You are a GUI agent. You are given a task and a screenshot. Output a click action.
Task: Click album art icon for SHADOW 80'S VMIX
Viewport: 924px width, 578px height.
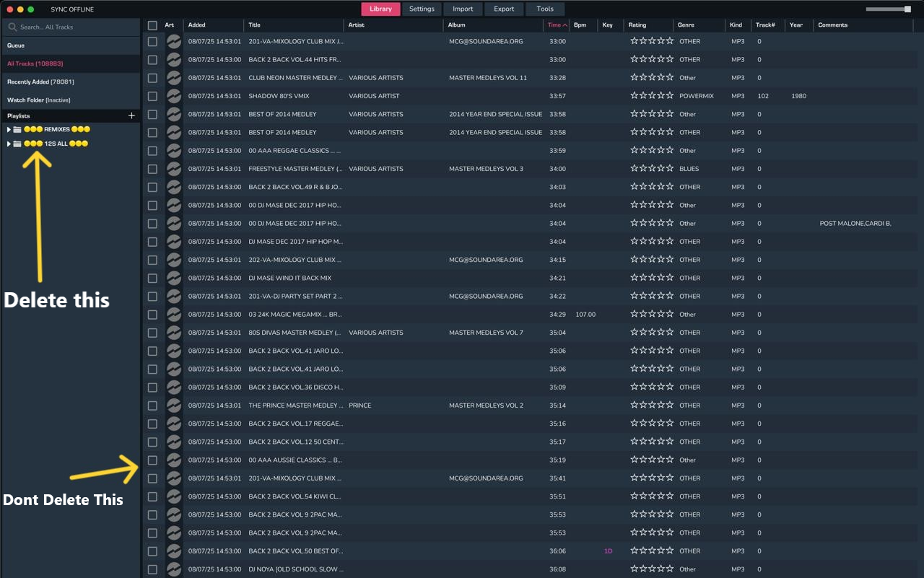[x=174, y=96]
